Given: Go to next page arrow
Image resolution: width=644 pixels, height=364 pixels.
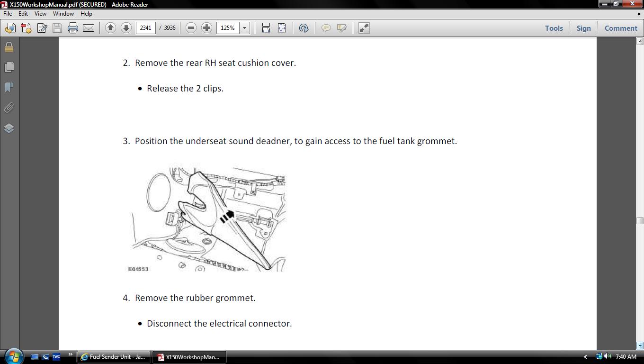Looking at the screenshot, I should [126, 28].
